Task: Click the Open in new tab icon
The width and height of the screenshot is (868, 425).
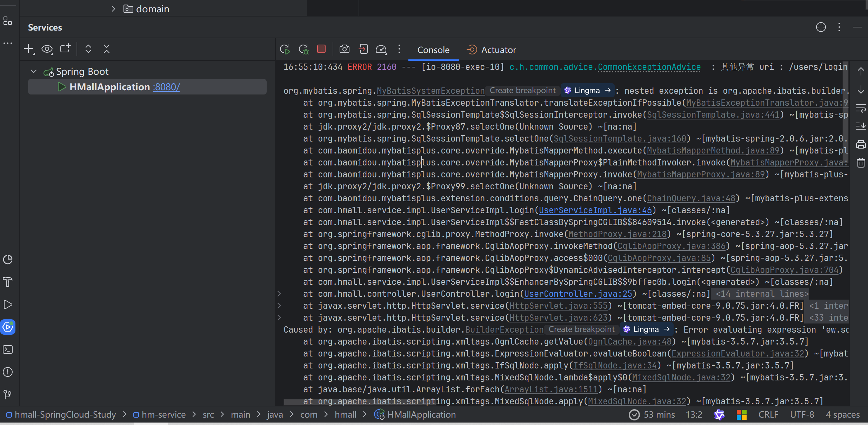Action: (x=65, y=48)
